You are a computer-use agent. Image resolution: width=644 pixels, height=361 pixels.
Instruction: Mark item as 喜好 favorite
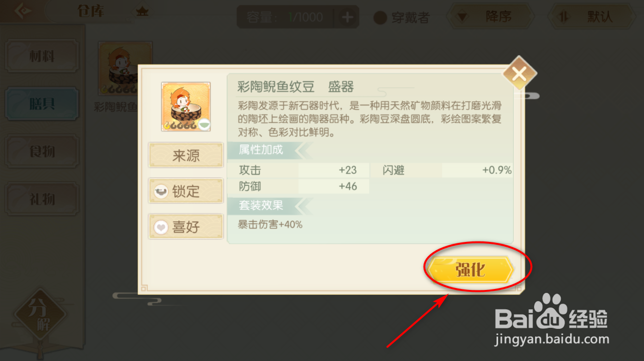click(186, 226)
